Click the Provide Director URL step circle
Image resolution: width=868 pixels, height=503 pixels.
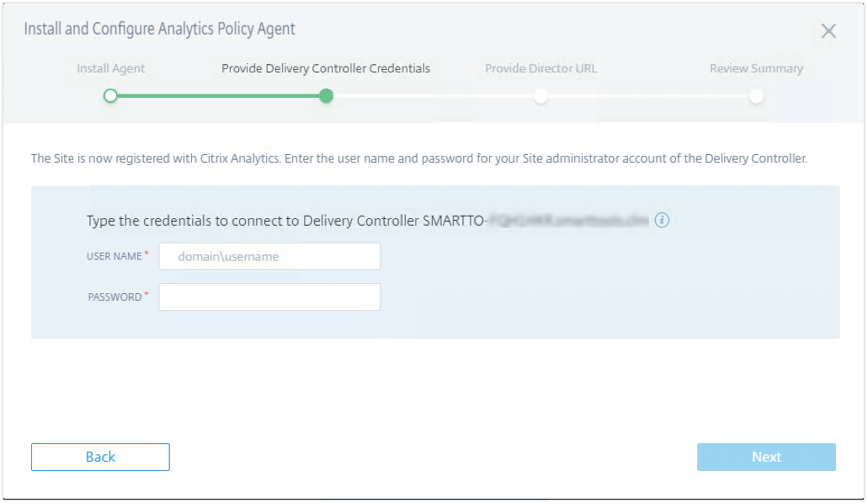pos(541,96)
